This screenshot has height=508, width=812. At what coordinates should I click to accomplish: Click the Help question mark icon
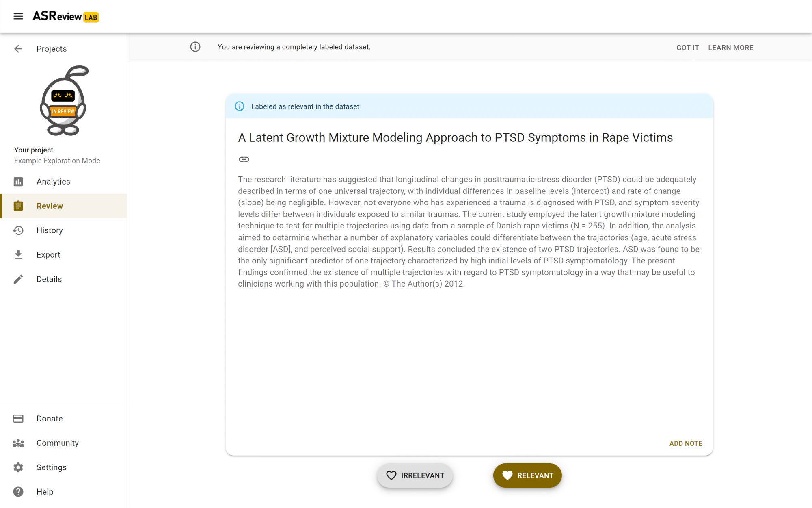click(x=18, y=492)
